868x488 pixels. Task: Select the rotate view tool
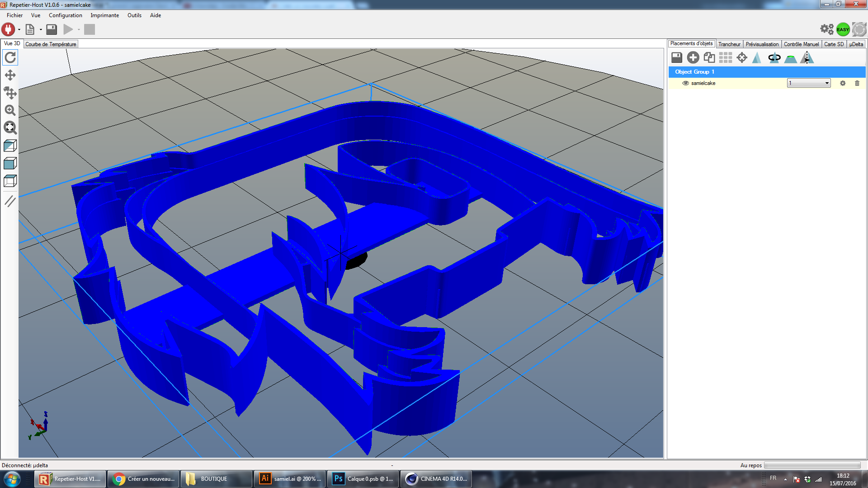pyautogui.click(x=10, y=57)
